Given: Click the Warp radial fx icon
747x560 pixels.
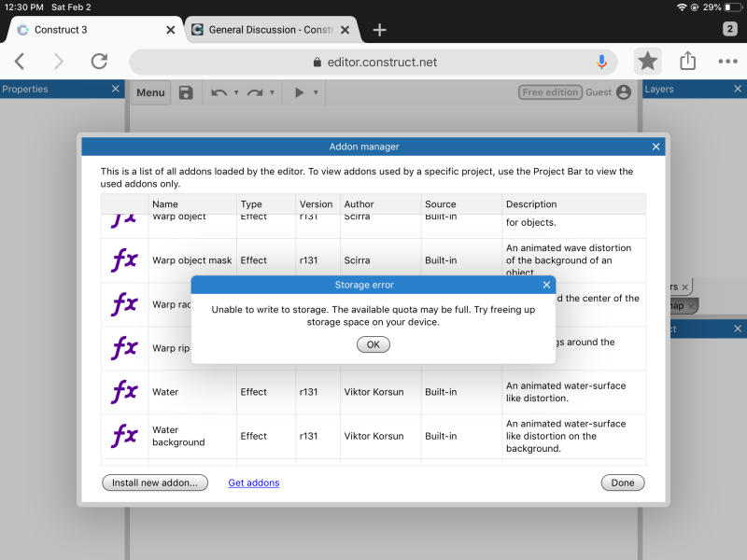Looking at the screenshot, I should pos(124,304).
